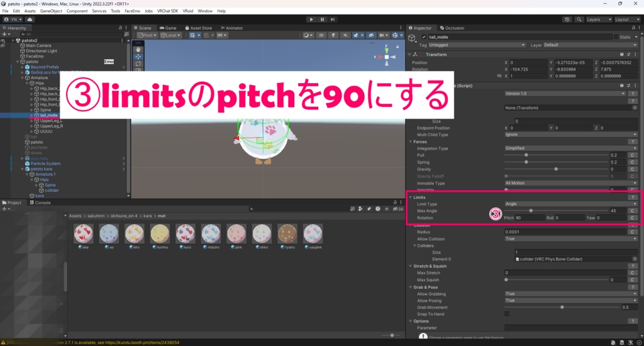Start play mode with Play button

pos(311,20)
